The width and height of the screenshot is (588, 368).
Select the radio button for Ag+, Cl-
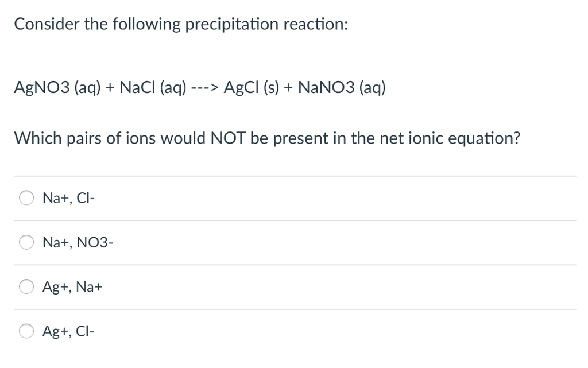tap(26, 331)
